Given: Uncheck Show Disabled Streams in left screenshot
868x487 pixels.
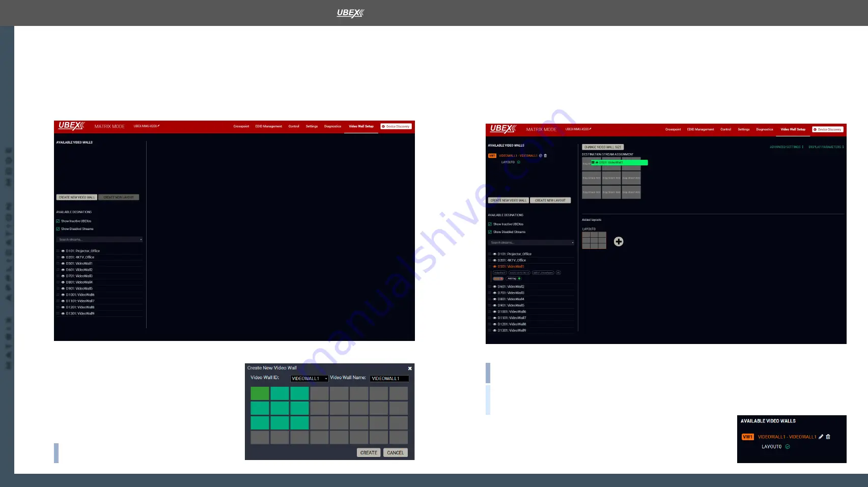Looking at the screenshot, I should pyautogui.click(x=58, y=229).
